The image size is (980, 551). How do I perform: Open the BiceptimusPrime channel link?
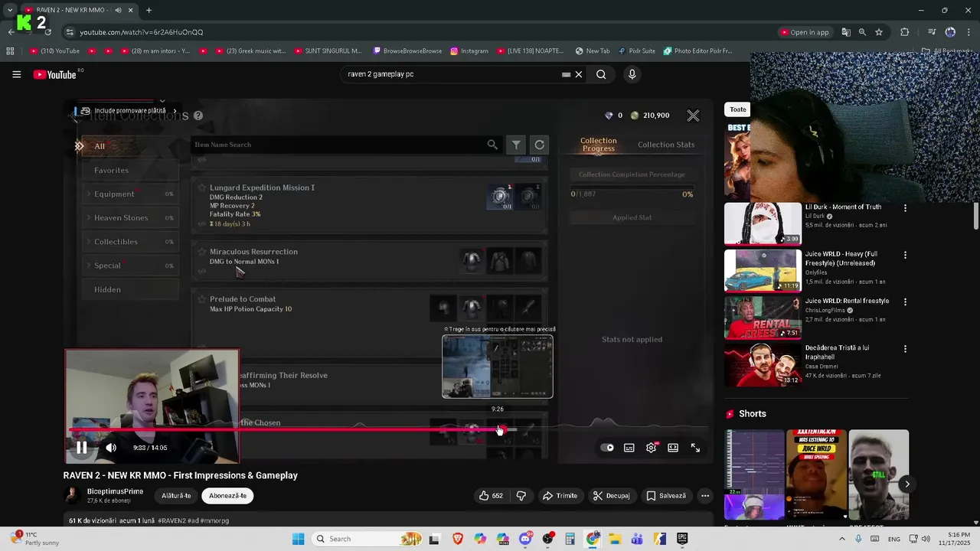pos(115,491)
